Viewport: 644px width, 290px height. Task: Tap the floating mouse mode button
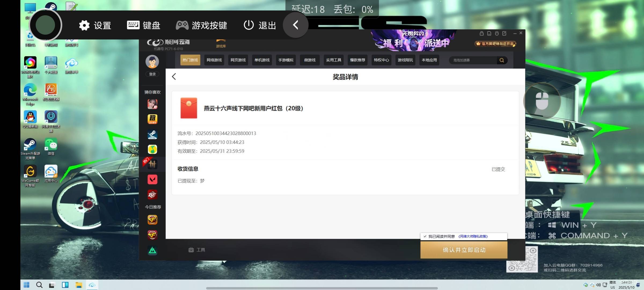(542, 101)
